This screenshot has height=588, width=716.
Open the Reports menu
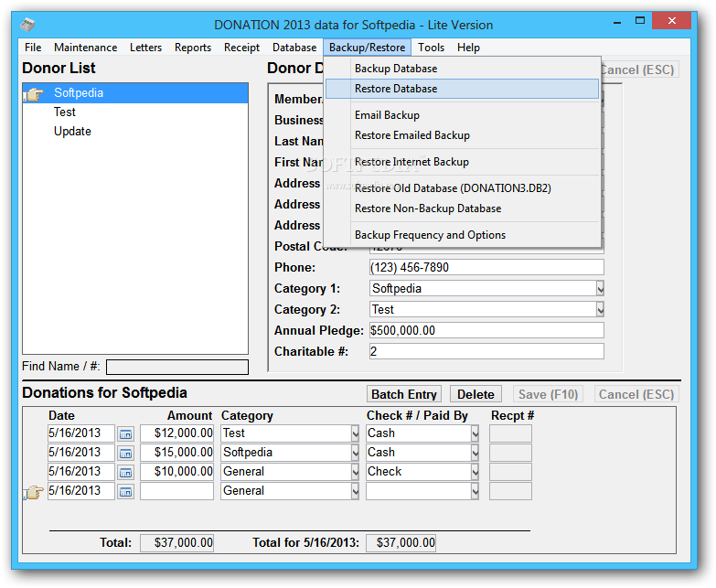(193, 48)
